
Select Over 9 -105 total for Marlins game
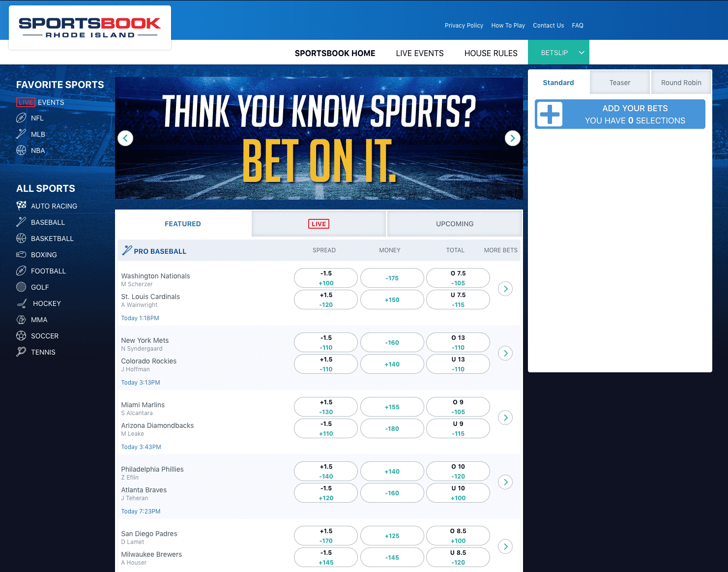point(458,407)
